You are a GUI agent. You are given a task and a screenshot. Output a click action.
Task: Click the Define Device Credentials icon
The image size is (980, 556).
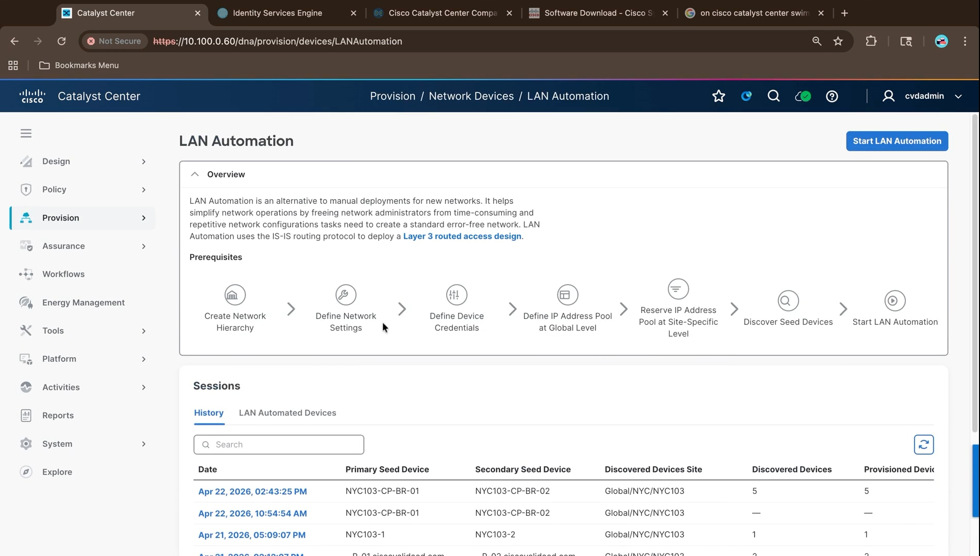pyautogui.click(x=457, y=295)
